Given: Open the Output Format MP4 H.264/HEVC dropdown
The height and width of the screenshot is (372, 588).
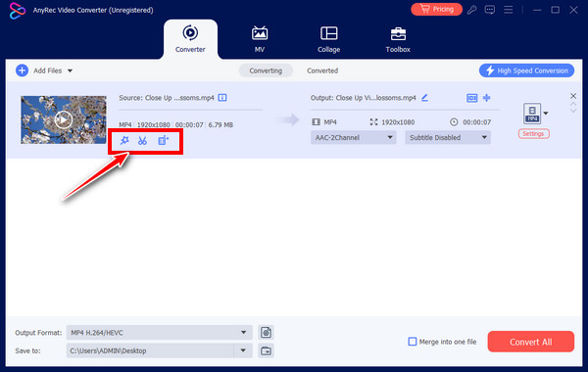Looking at the screenshot, I should click(x=159, y=332).
